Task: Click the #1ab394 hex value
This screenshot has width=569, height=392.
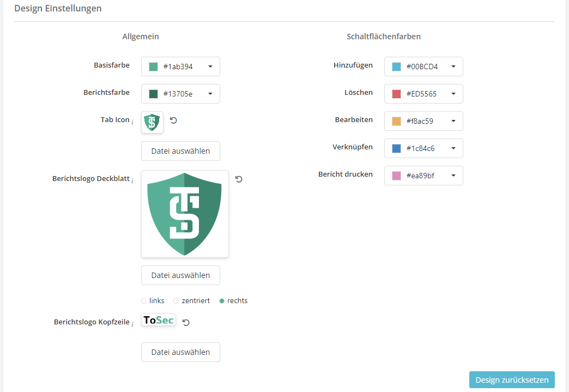Action: point(178,67)
